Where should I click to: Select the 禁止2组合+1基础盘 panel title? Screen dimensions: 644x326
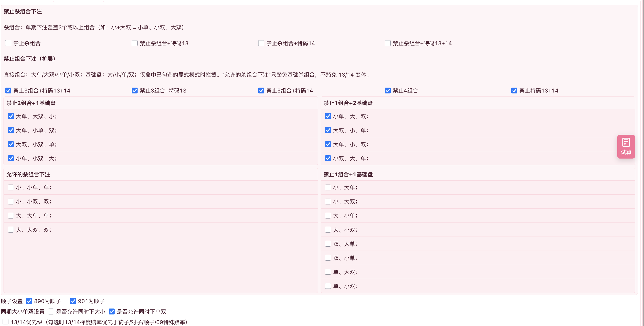31,103
